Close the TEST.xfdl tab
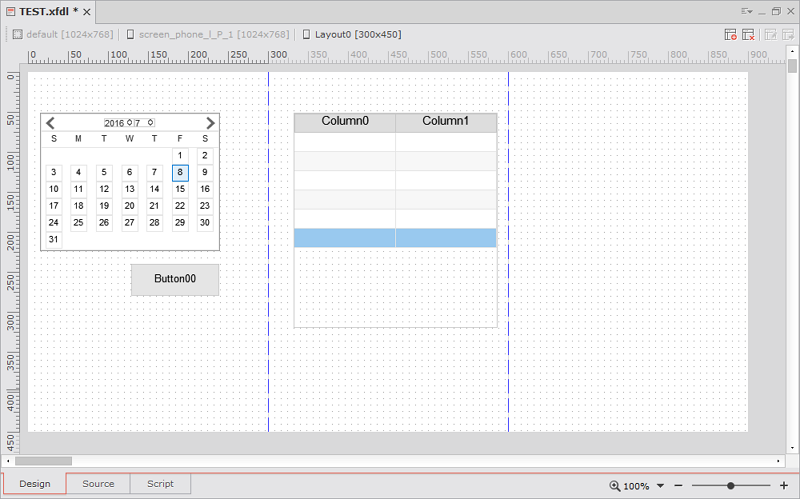 pos(88,11)
